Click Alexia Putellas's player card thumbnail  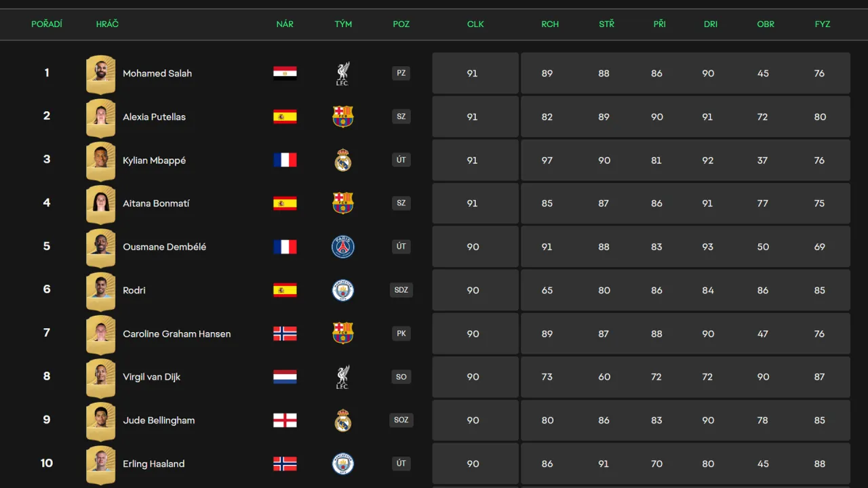click(100, 116)
